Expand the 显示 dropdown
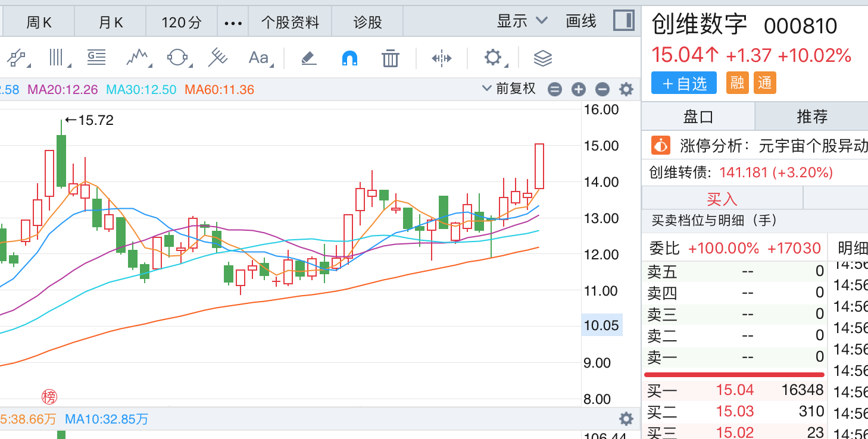Image resolution: width=868 pixels, height=439 pixels. click(x=522, y=21)
